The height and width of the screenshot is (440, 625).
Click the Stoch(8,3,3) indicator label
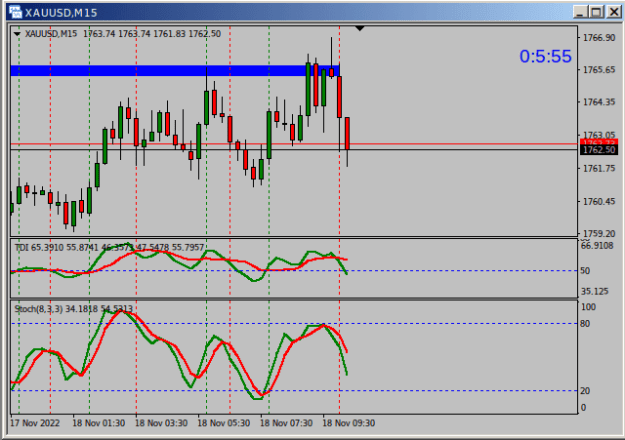[x=73, y=309]
